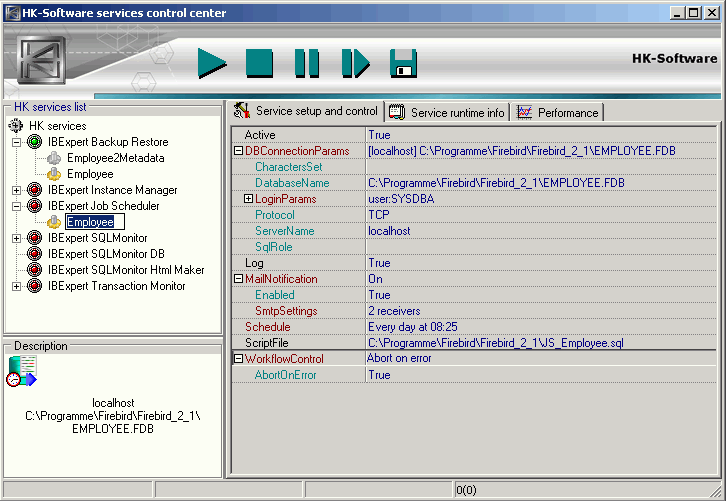Click the gear icon beside HK services
The width and height of the screenshot is (726, 501).
click(16, 125)
